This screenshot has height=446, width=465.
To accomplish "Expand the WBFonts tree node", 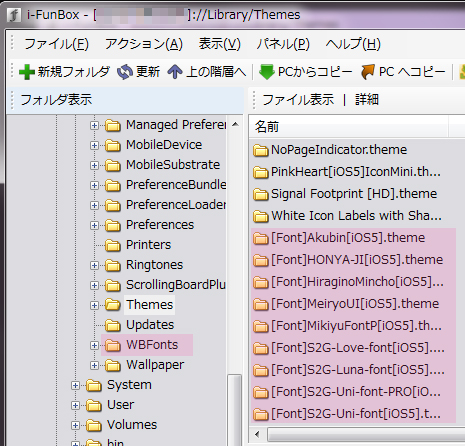I will 94,345.
